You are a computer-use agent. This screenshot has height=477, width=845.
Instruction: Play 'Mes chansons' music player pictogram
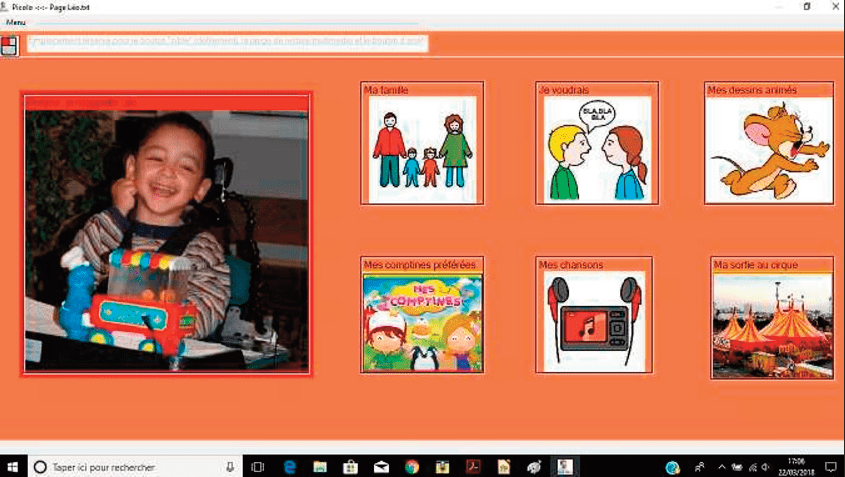click(595, 316)
